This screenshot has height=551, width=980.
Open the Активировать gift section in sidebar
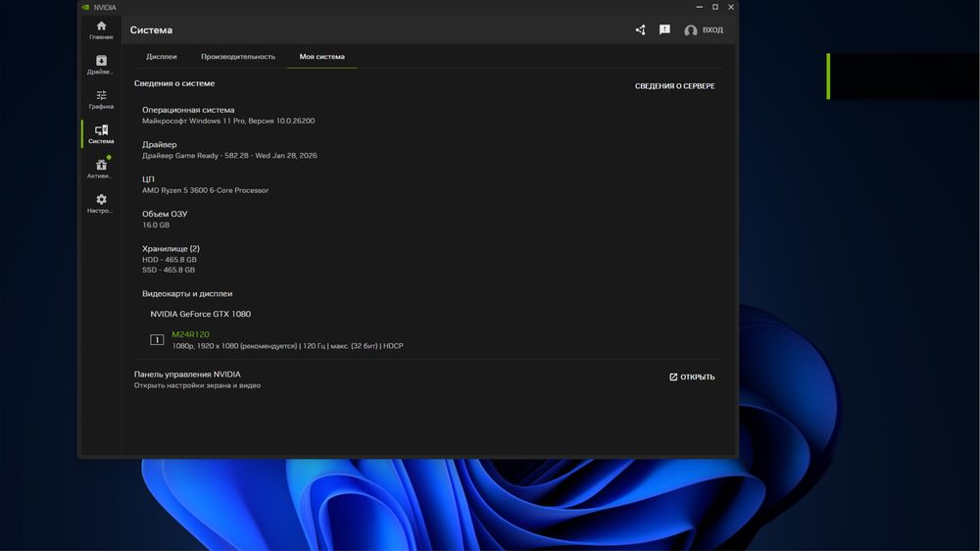click(101, 169)
